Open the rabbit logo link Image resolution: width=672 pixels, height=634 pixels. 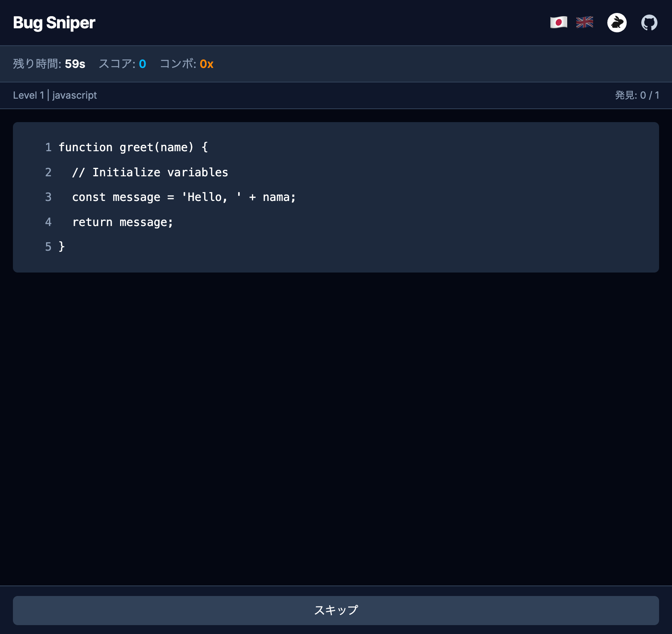pyautogui.click(x=617, y=23)
